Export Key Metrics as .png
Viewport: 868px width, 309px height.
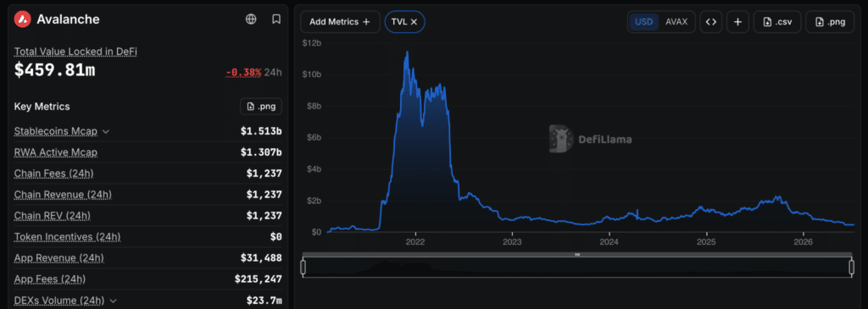pyautogui.click(x=261, y=106)
